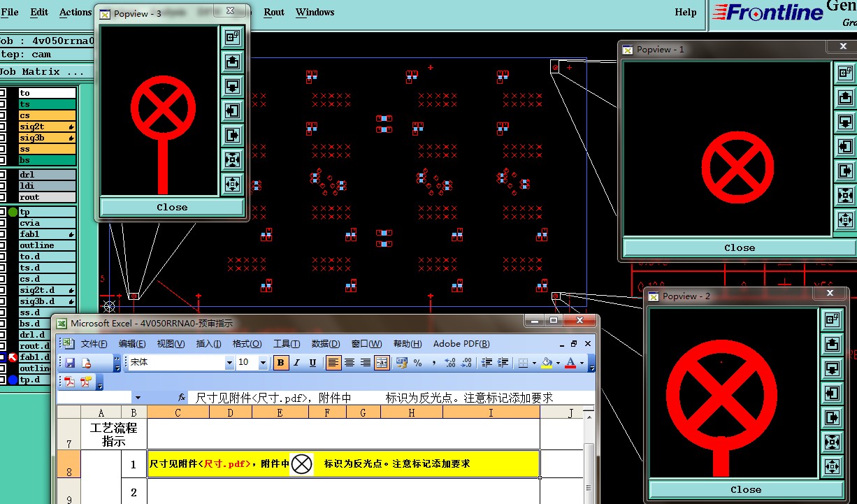The width and height of the screenshot is (857, 504).
Task: Zoom out icon in Popview - 1
Action: pos(845,219)
